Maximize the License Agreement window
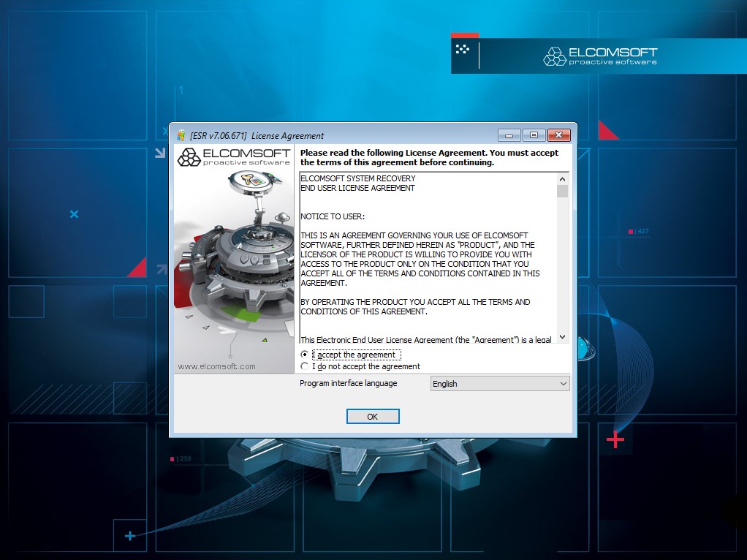 [534, 135]
